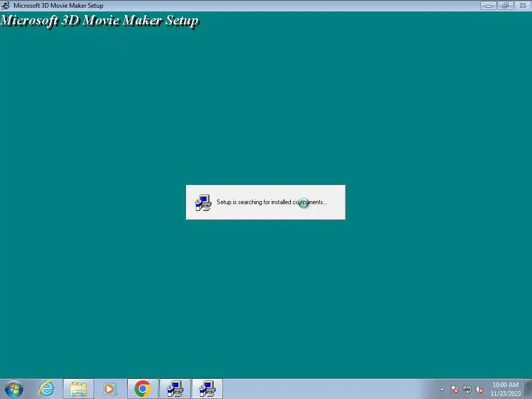Click the Show desktop strip

pos(528,389)
